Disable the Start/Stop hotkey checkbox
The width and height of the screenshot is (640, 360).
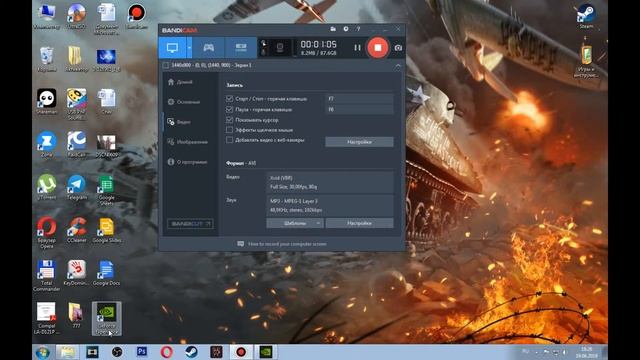pyautogui.click(x=229, y=99)
